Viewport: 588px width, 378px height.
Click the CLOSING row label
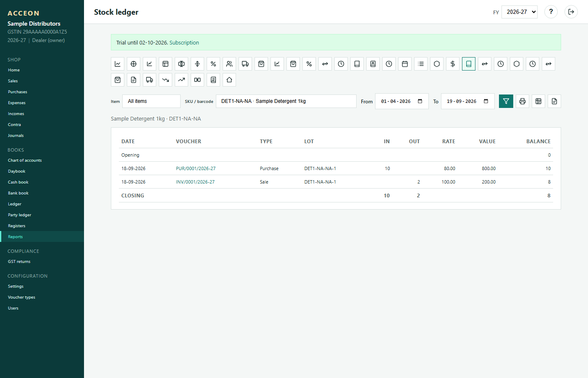point(133,196)
